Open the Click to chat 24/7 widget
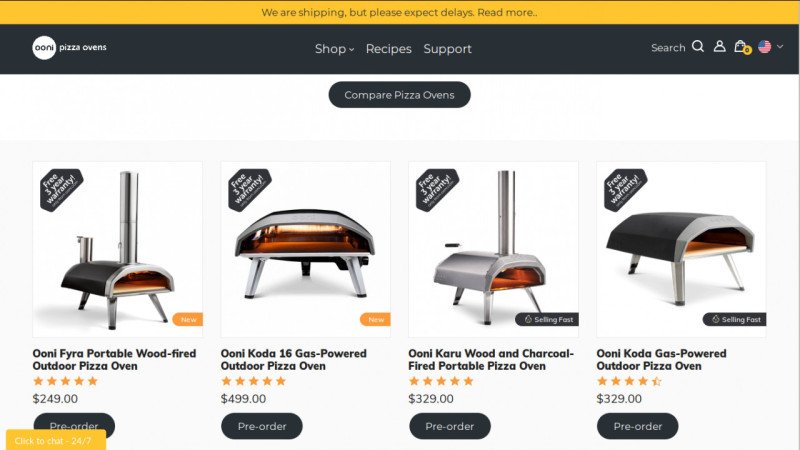 tap(56, 440)
